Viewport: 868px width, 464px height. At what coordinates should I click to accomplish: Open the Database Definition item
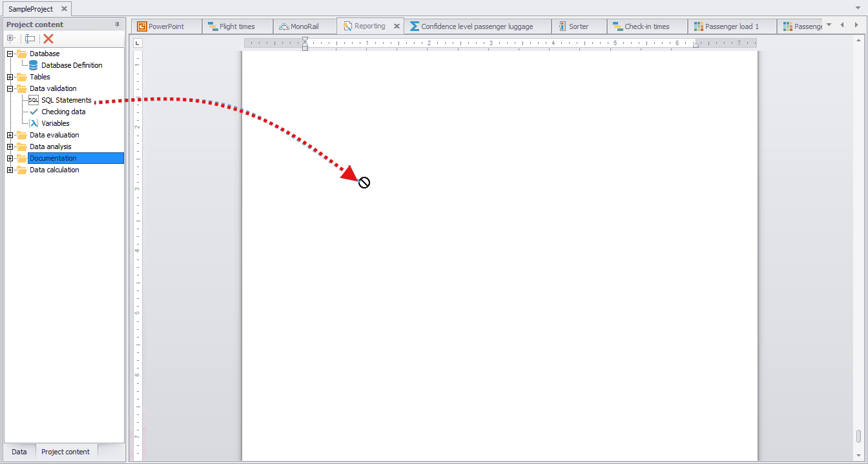click(72, 65)
